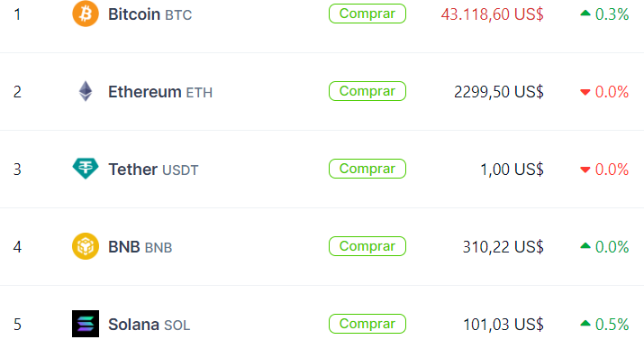
Task: Click the Bitcoin orange logo icon
Action: pyautogui.click(x=86, y=14)
